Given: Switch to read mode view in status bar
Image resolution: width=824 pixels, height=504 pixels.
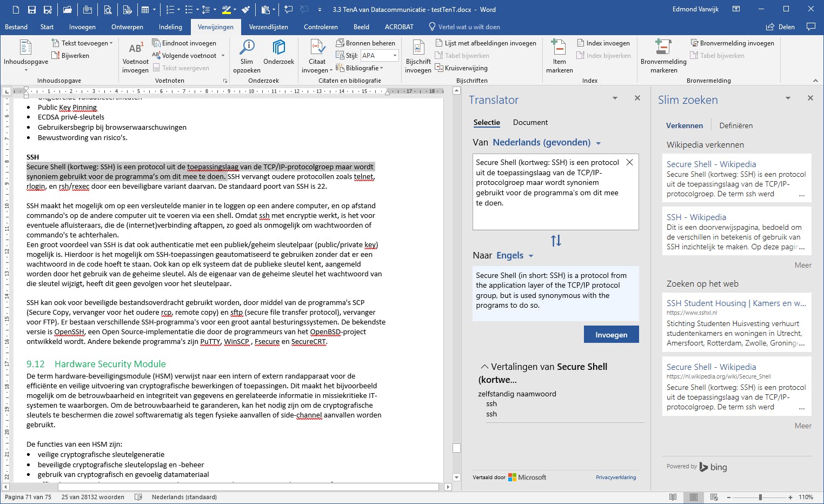Looking at the screenshot, I should tap(673, 497).
